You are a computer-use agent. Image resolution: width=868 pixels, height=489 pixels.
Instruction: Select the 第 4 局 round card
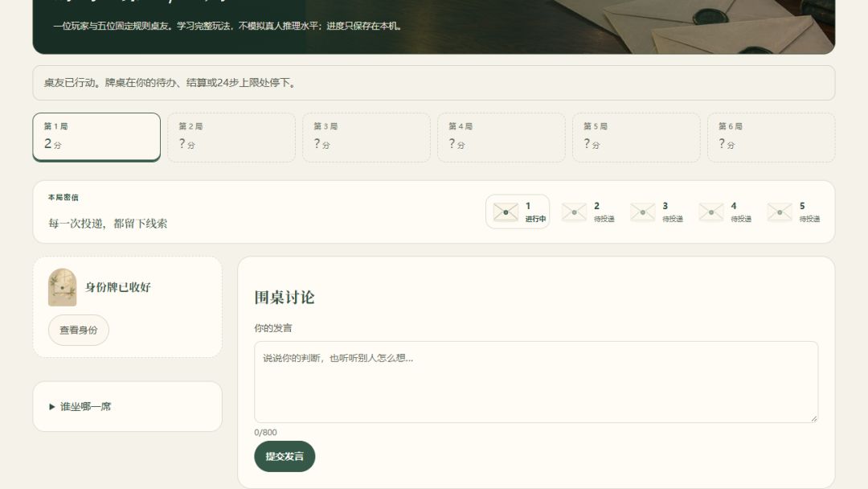(501, 137)
